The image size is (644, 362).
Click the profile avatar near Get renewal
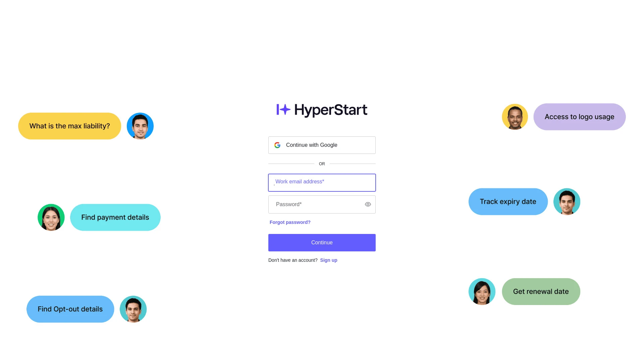(482, 291)
